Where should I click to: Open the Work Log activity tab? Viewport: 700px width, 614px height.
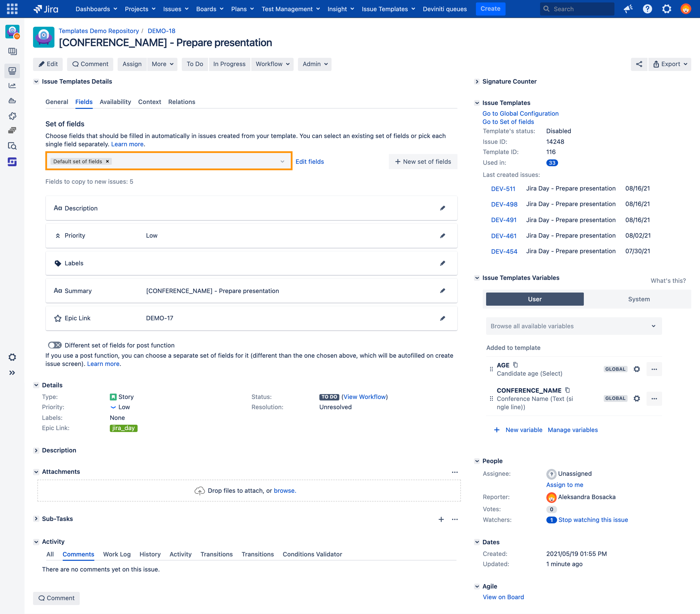pos(117,554)
